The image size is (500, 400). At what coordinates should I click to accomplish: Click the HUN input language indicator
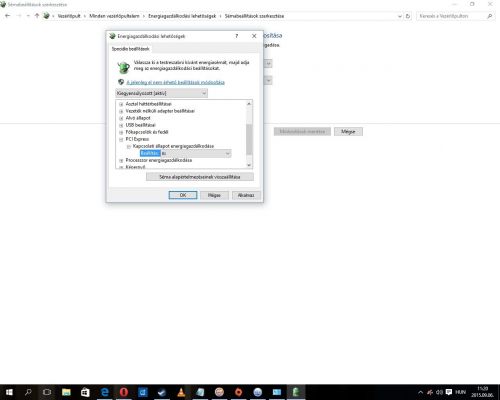[461, 392]
